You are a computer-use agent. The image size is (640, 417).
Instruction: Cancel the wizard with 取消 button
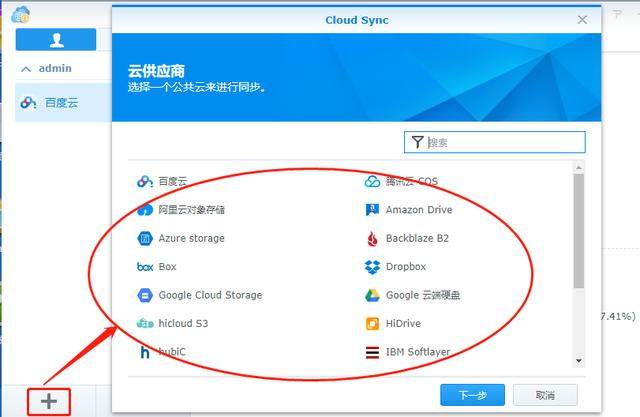click(545, 395)
